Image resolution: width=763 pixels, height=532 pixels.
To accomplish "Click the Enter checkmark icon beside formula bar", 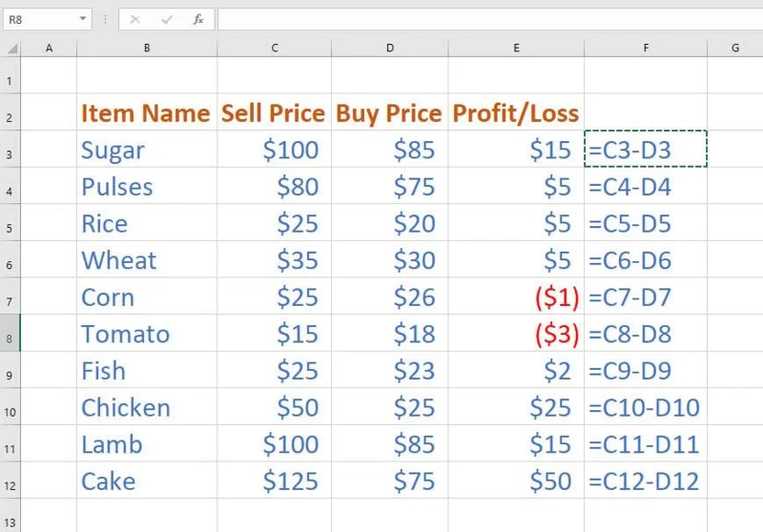I will click(167, 19).
